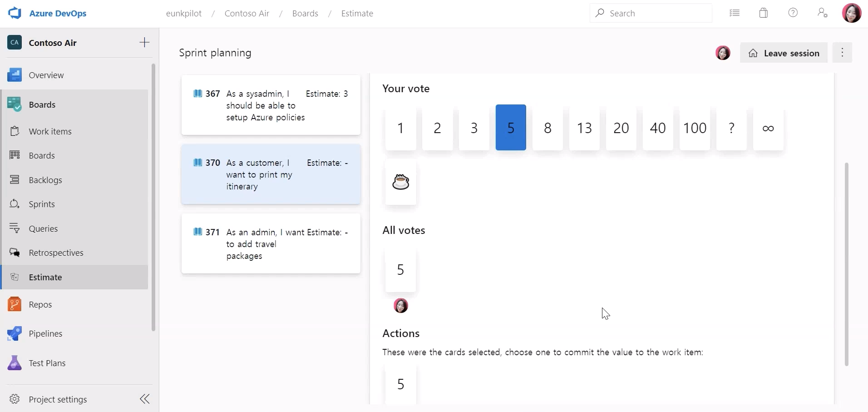Open Project settings gear

click(15, 399)
